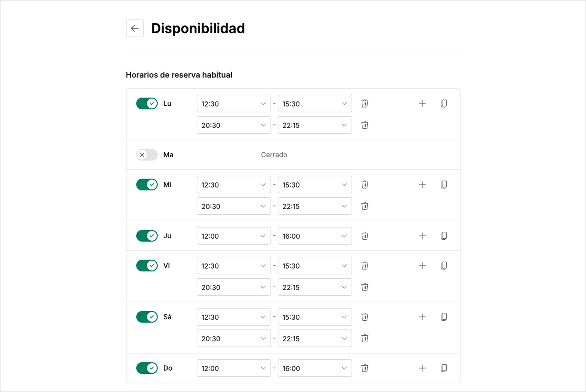
Task: Open Sunday's 12:00 start time dropdown
Action: [234, 368]
